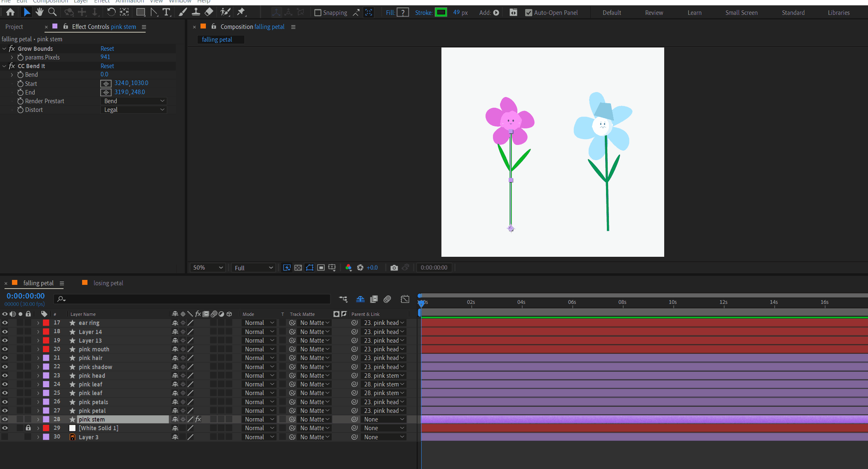868x469 pixels.
Task: Click the Home icon in toolbar
Action: coord(10,12)
